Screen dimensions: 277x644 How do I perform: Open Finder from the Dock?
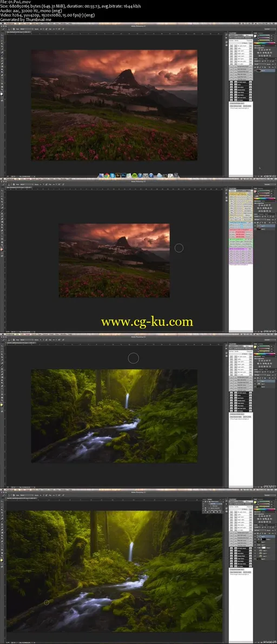pyautogui.click(x=101, y=176)
